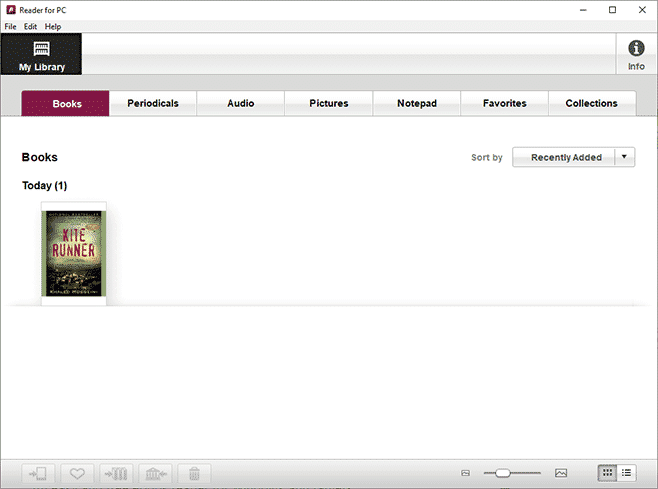Viewport: 658px width, 489px height.
Task: Select the Favorites tab
Action: click(504, 103)
